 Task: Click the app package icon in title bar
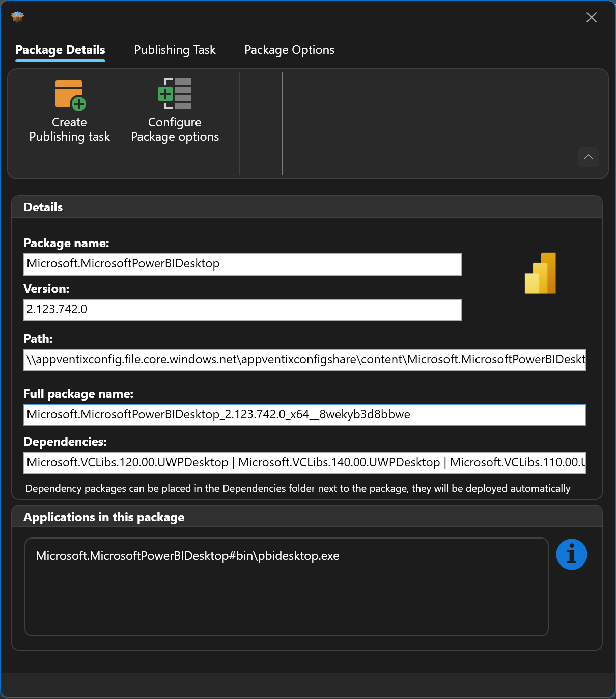click(17, 16)
